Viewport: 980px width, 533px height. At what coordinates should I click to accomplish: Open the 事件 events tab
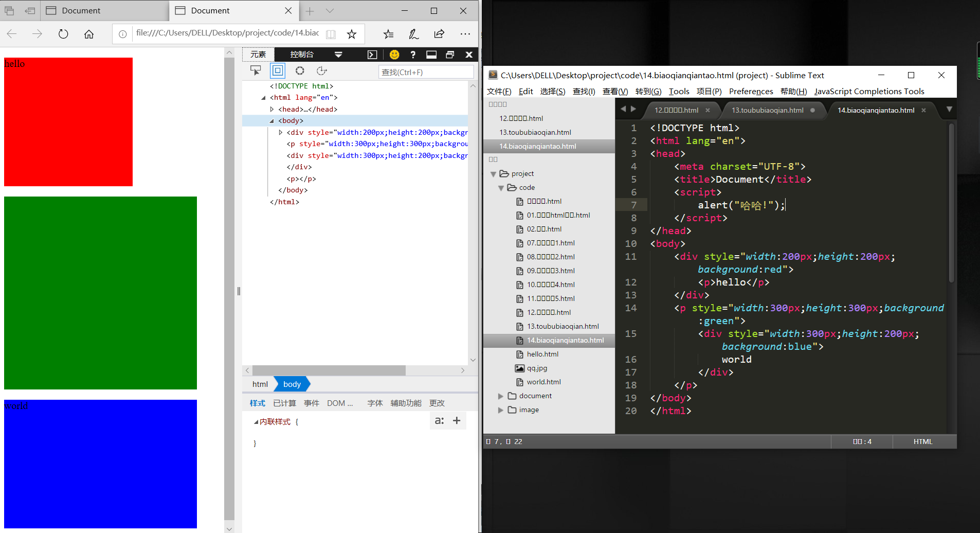[312, 403]
